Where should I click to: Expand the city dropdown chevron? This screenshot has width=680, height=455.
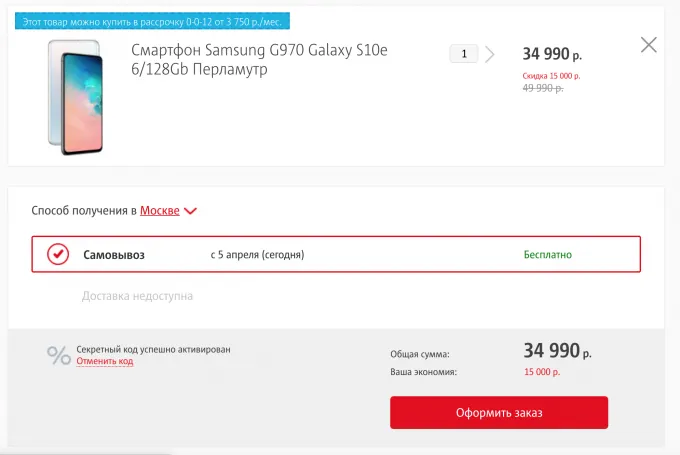[191, 211]
